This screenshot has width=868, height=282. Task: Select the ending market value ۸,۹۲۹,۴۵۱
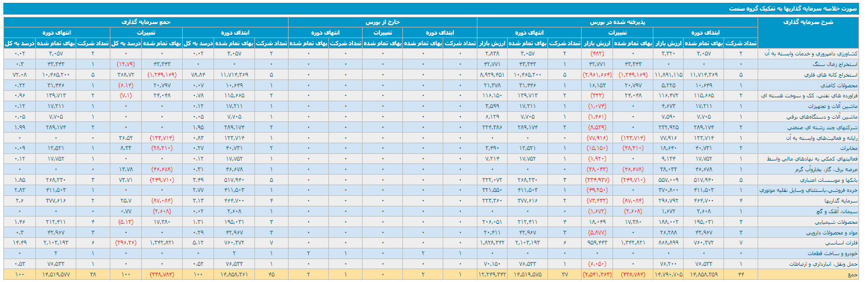tap(492, 74)
